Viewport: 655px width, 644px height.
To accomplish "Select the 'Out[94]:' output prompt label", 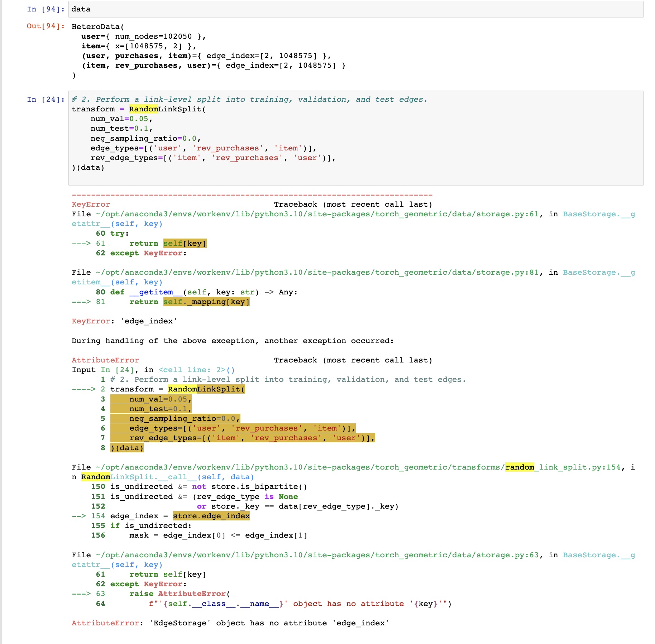I will click(x=46, y=26).
